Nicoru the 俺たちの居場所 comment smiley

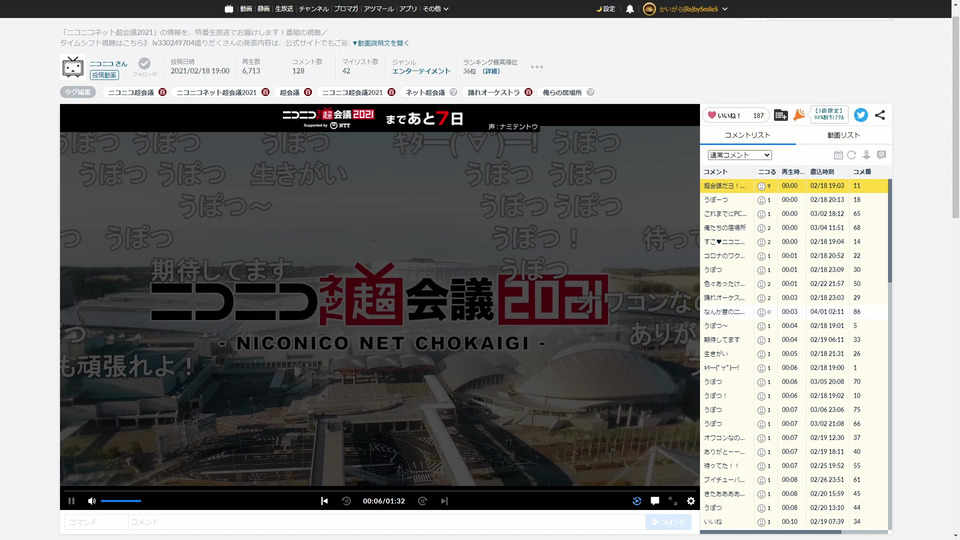(761, 228)
